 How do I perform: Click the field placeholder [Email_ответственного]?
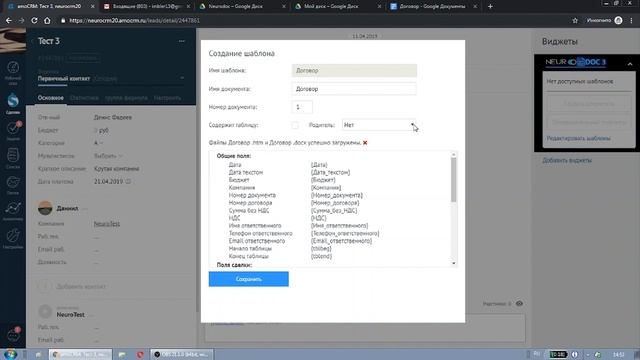tap(341, 241)
